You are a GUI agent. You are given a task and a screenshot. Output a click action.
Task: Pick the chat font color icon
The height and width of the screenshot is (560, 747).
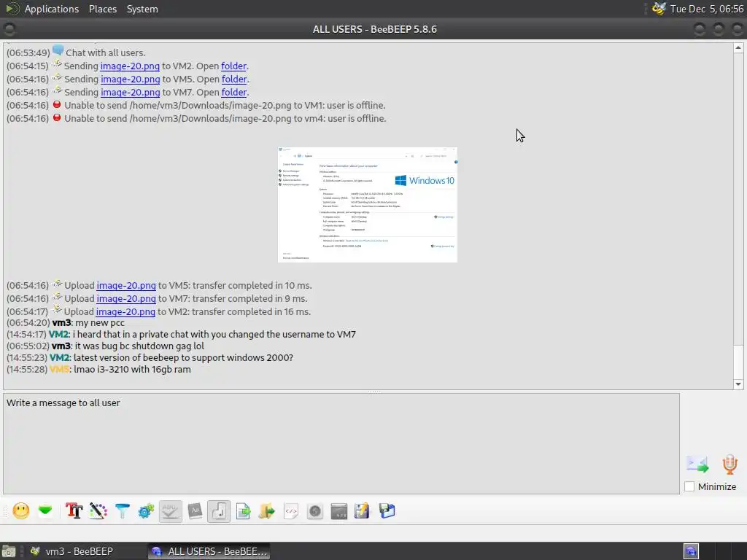(x=98, y=511)
